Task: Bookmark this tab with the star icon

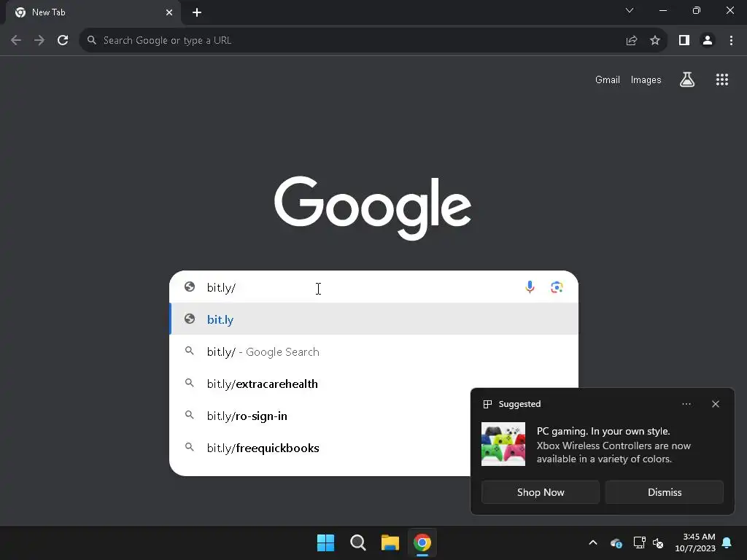Action: click(x=655, y=41)
